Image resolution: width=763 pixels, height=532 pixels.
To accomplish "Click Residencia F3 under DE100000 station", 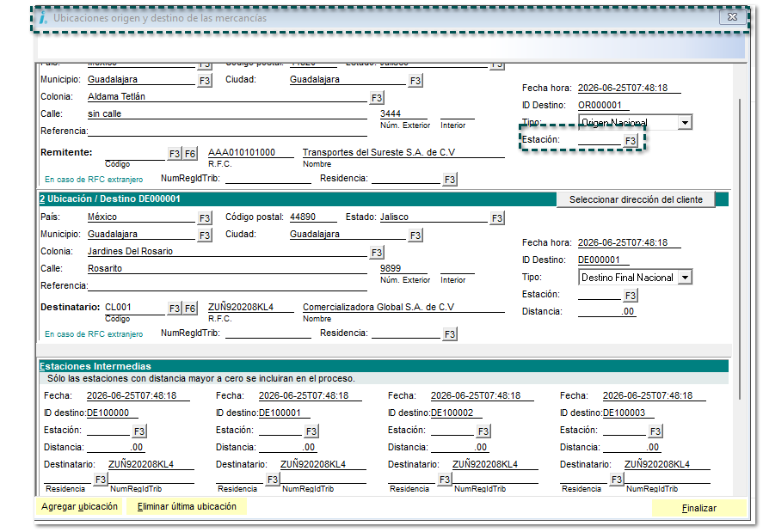I will pyautogui.click(x=101, y=480).
